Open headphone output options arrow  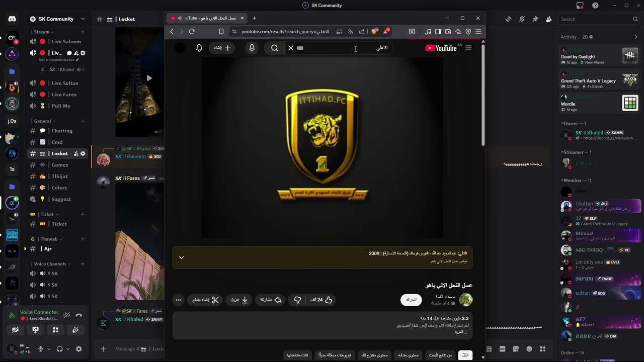pos(67,349)
